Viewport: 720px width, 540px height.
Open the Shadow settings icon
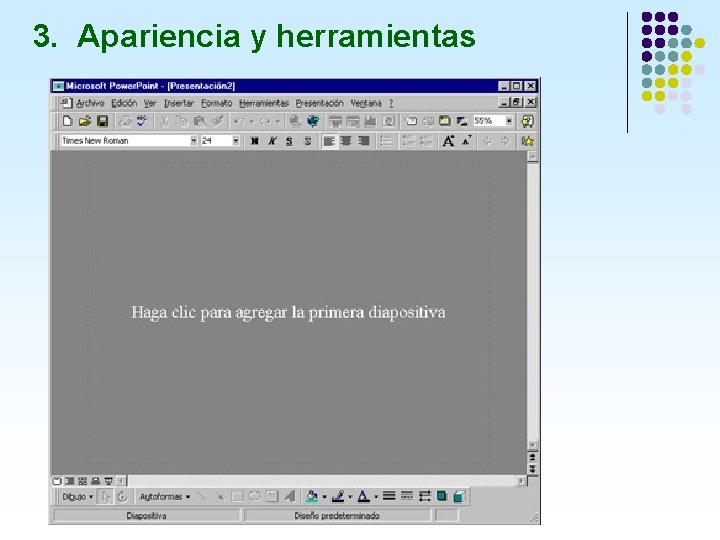pyautogui.click(x=442, y=496)
